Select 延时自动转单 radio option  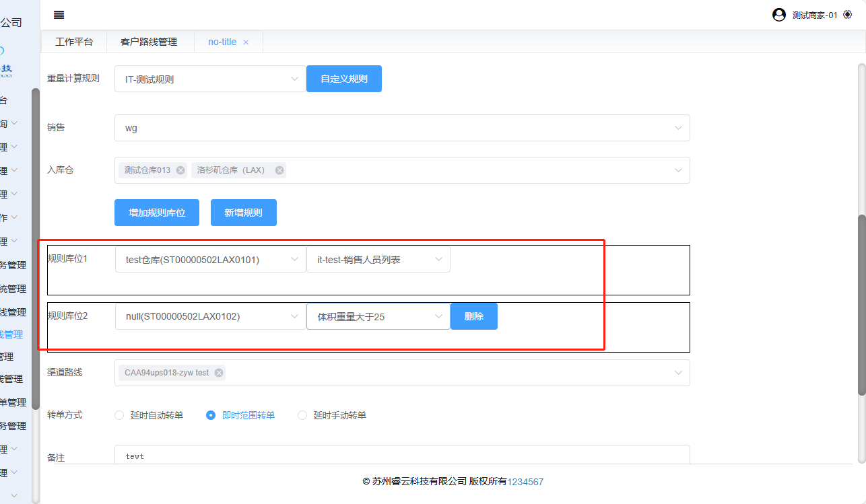120,415
